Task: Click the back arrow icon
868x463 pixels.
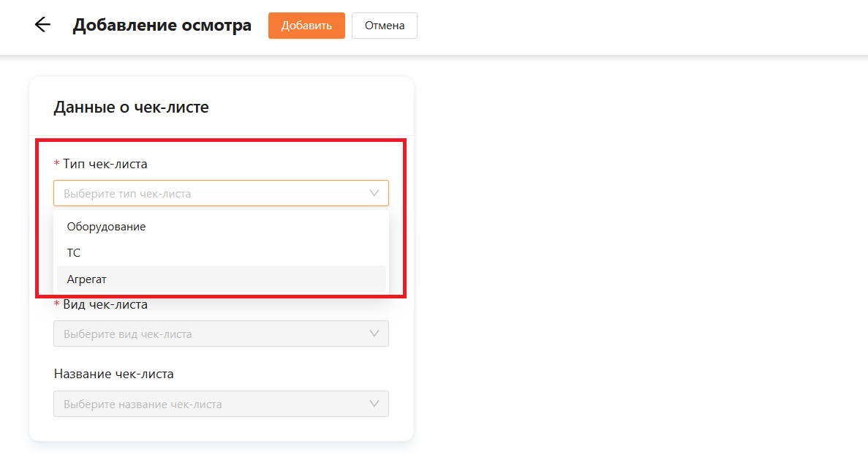Action: [x=42, y=25]
